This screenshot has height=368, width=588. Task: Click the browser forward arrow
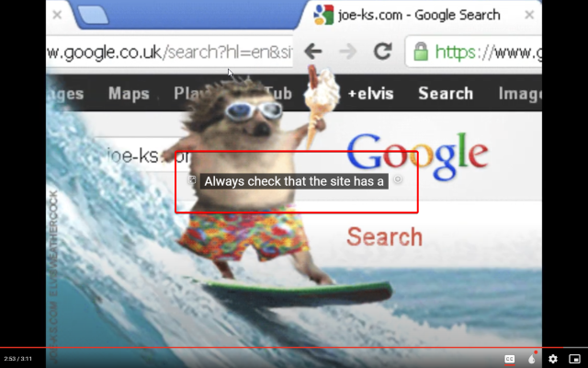pyautogui.click(x=347, y=52)
